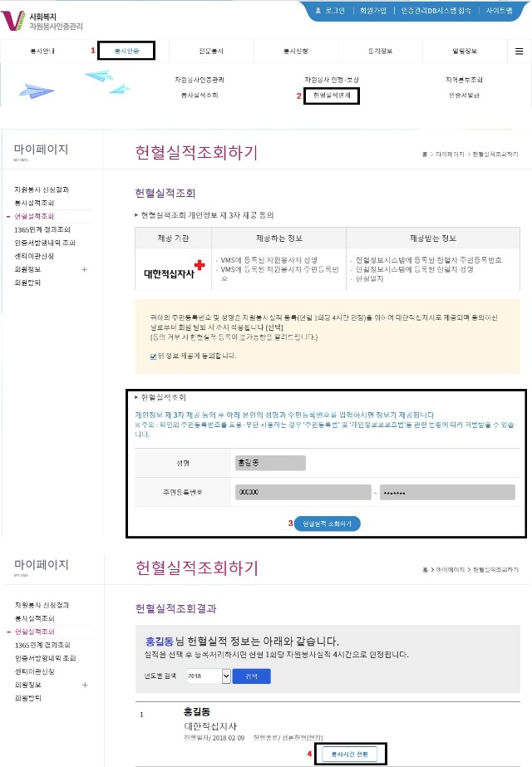
Task: Click the masked 주민등록번호 second field
Action: pos(447,492)
